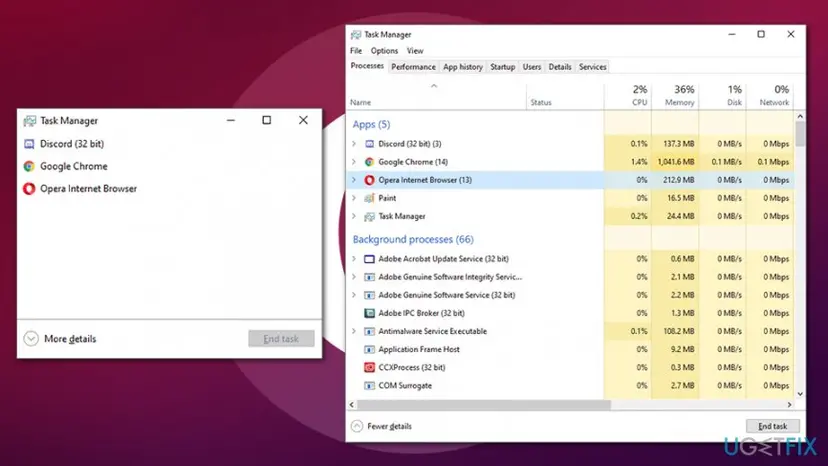Click the Discord icon in the small Task Manager
The width and height of the screenshot is (828, 466).
[29, 144]
